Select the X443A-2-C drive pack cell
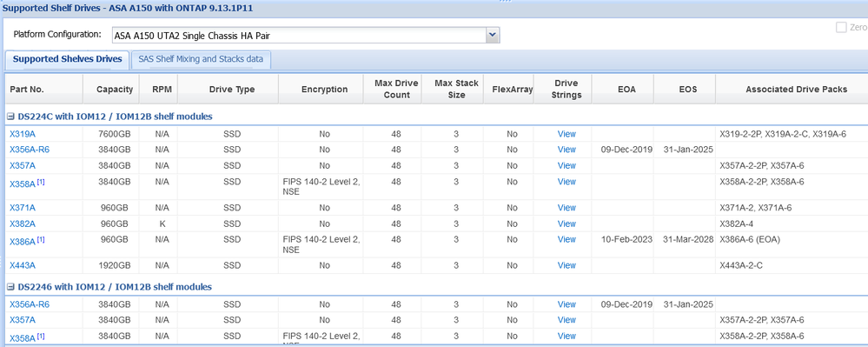 [x=741, y=265]
